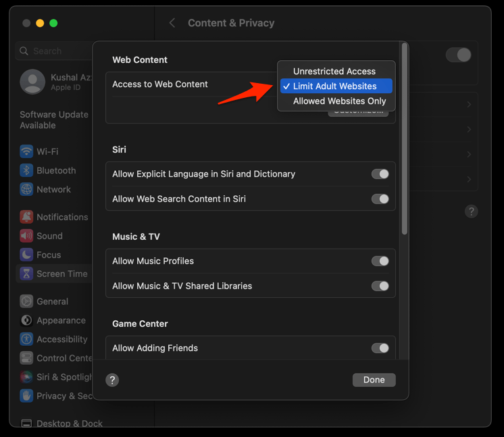The height and width of the screenshot is (437, 504).
Task: Open Focus moon icon
Action: 26,255
